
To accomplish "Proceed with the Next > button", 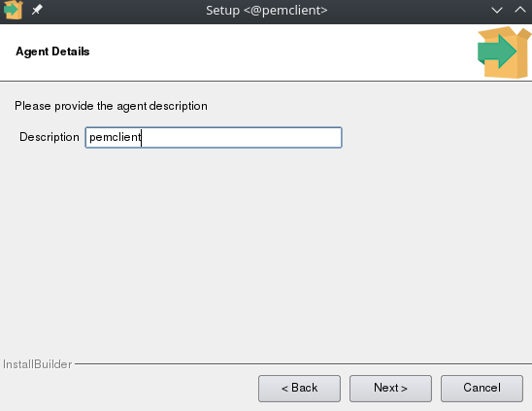I will pyautogui.click(x=390, y=389).
